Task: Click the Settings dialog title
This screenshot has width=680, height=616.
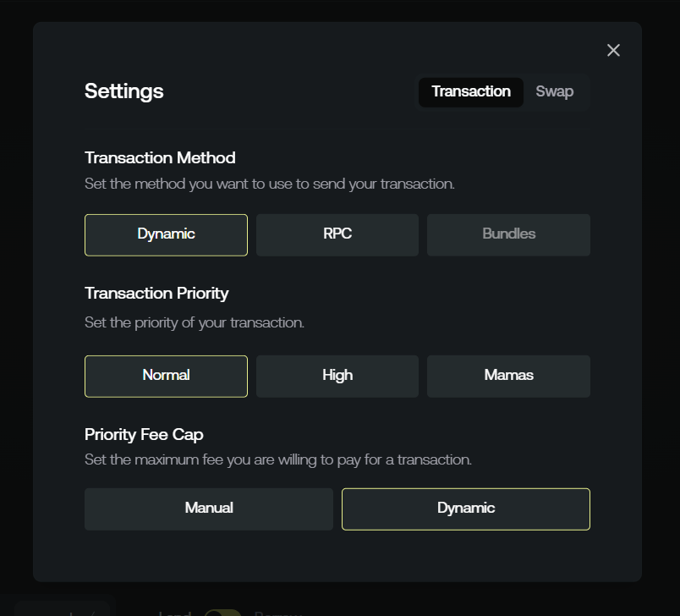Action: pos(124,91)
